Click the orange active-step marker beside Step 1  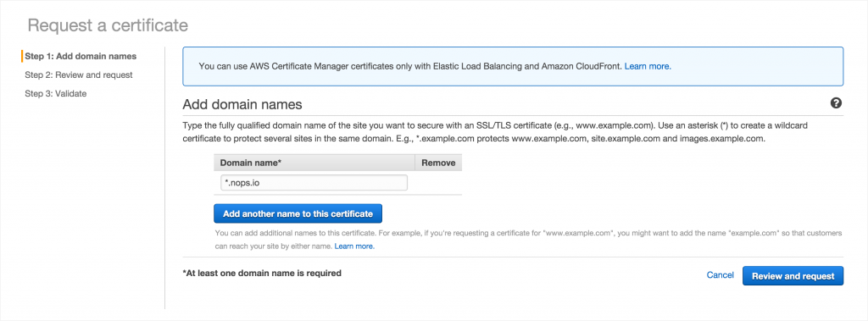pos(21,57)
